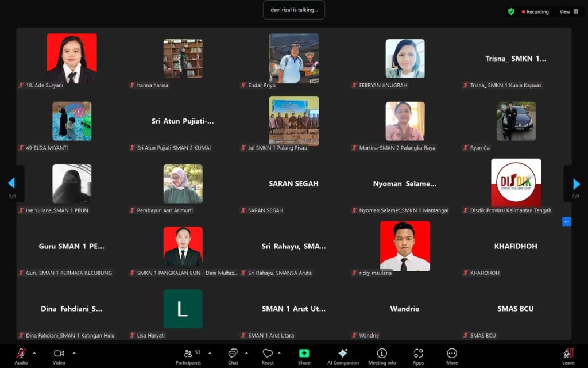Open the More options icon
Viewport: 588px width, 368px height.
(452, 354)
